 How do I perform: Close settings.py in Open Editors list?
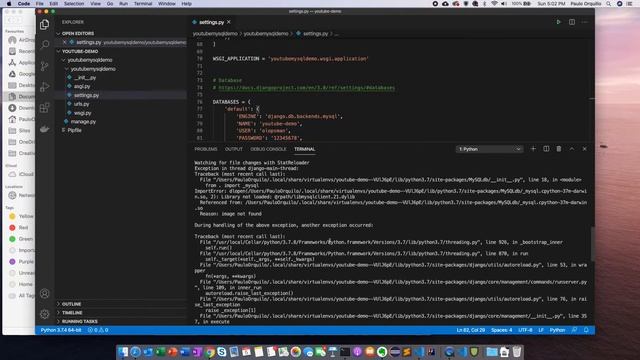(64, 42)
